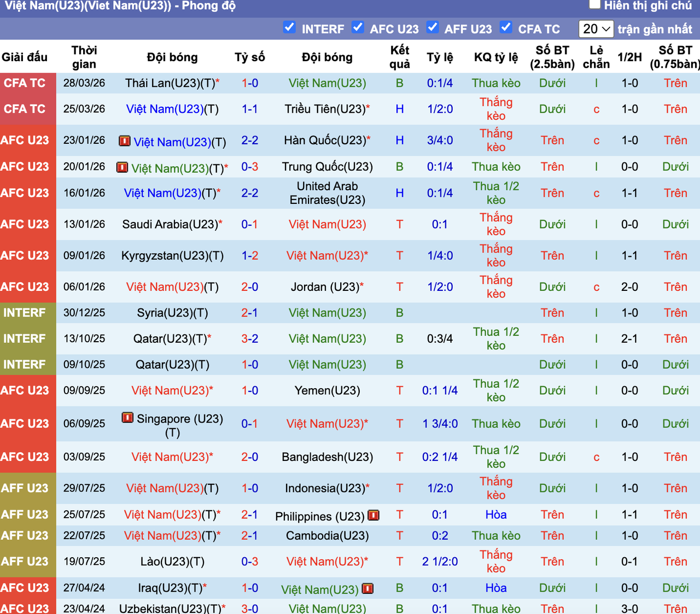Open the recent matches count dropdown showing 20
The image size is (700, 614).
coord(597,29)
